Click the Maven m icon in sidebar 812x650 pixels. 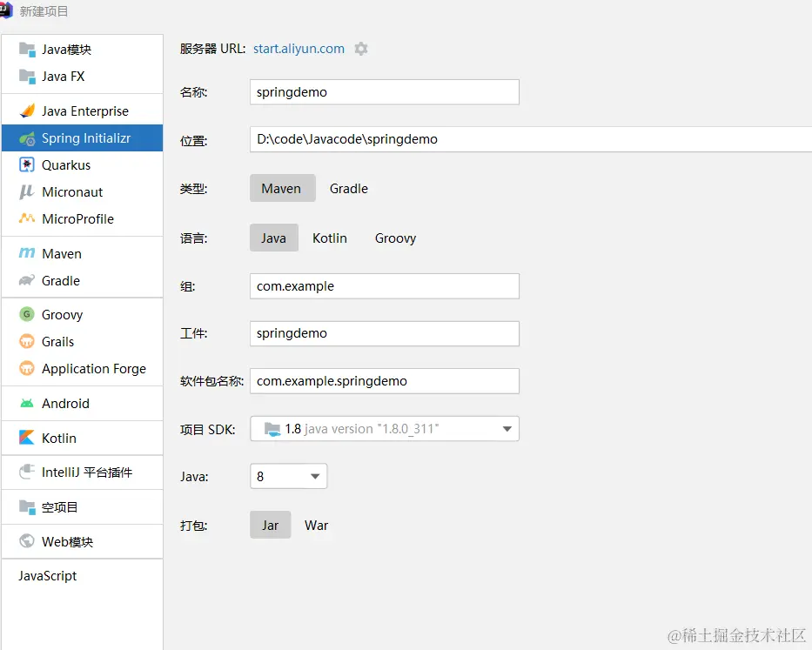click(27, 253)
